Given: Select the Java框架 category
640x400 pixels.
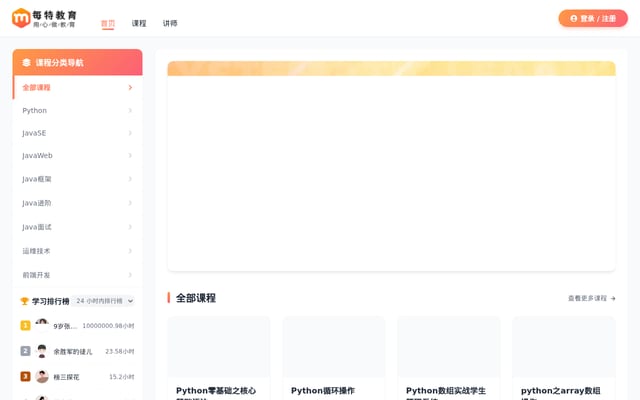Looking at the screenshot, I should coord(78,179).
